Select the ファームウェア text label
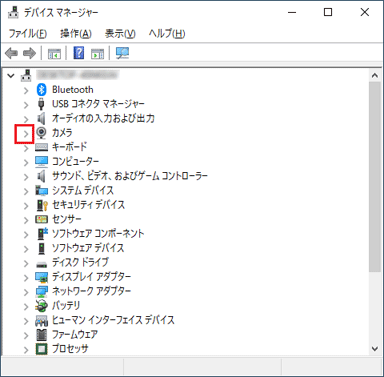 tap(75, 335)
